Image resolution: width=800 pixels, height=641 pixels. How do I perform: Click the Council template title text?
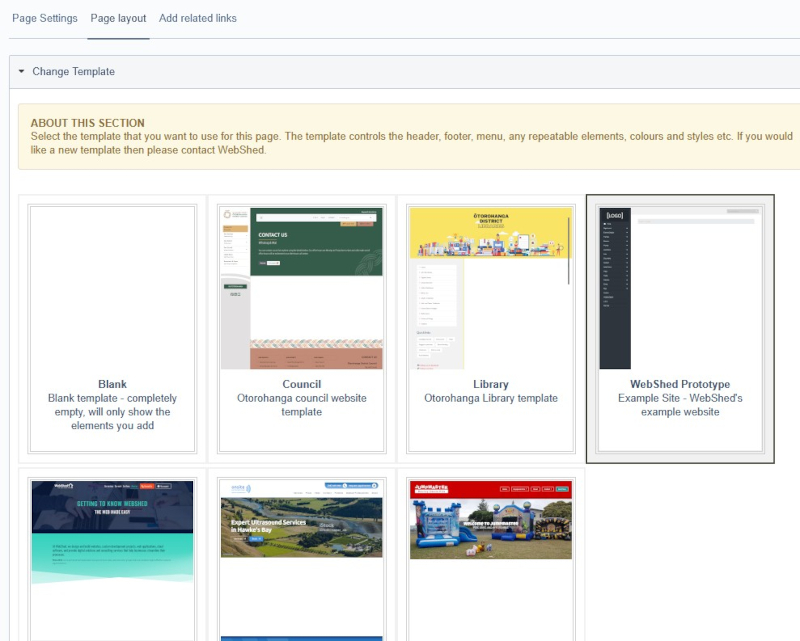click(x=301, y=384)
